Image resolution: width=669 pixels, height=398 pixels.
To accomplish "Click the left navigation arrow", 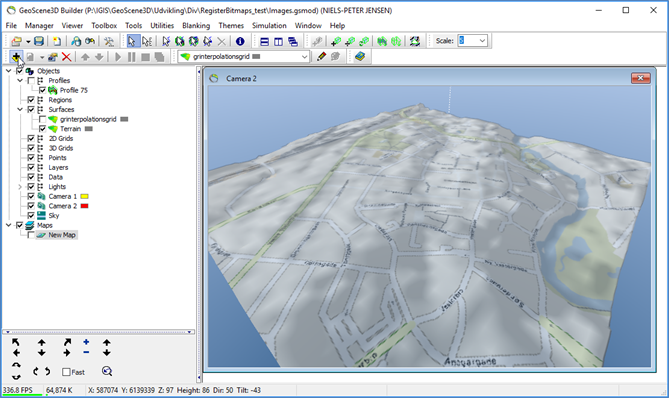I will pos(16,353).
